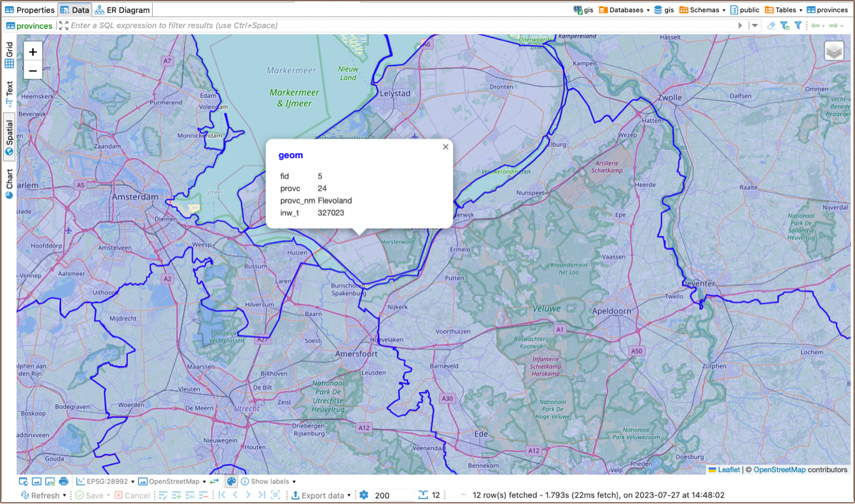This screenshot has width=855, height=504.
Task: Zoom in on the map
Action: tap(33, 52)
